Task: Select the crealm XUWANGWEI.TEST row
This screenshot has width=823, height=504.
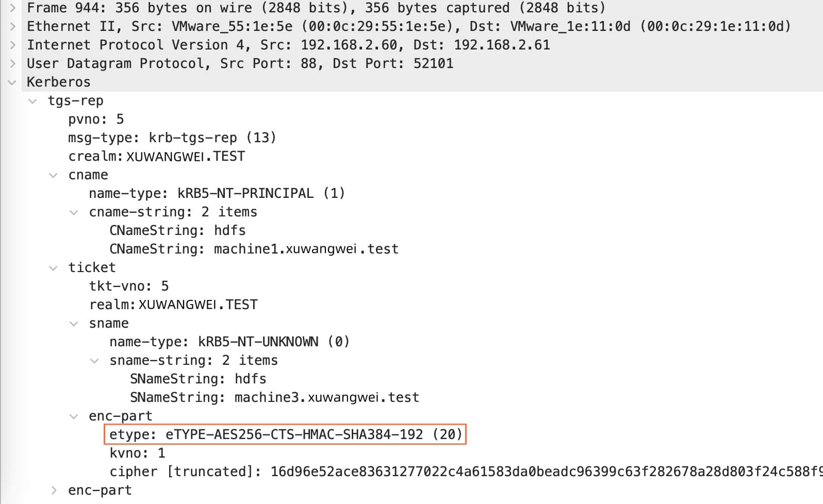Action: tap(157, 156)
